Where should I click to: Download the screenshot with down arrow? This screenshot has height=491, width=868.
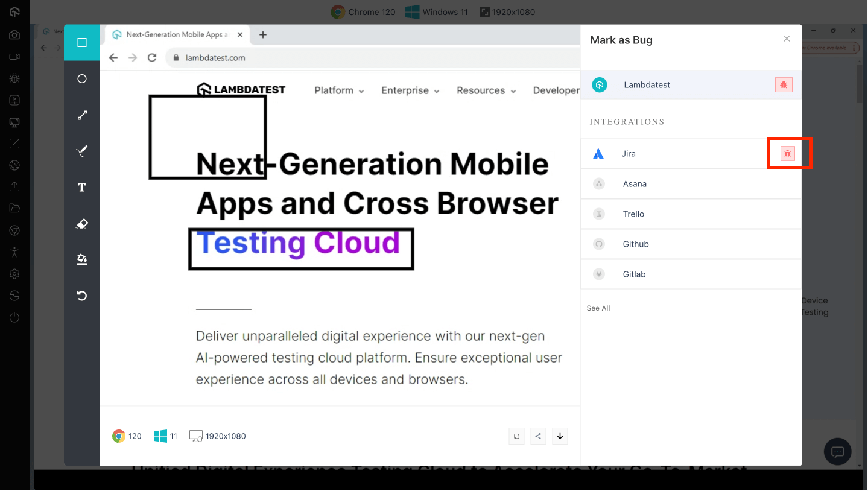point(560,436)
